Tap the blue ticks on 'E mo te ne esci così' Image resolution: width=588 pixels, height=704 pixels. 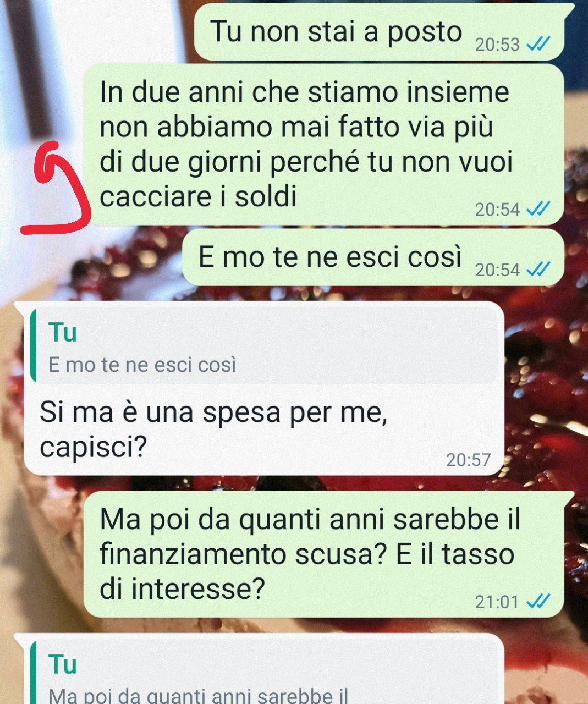click(539, 269)
